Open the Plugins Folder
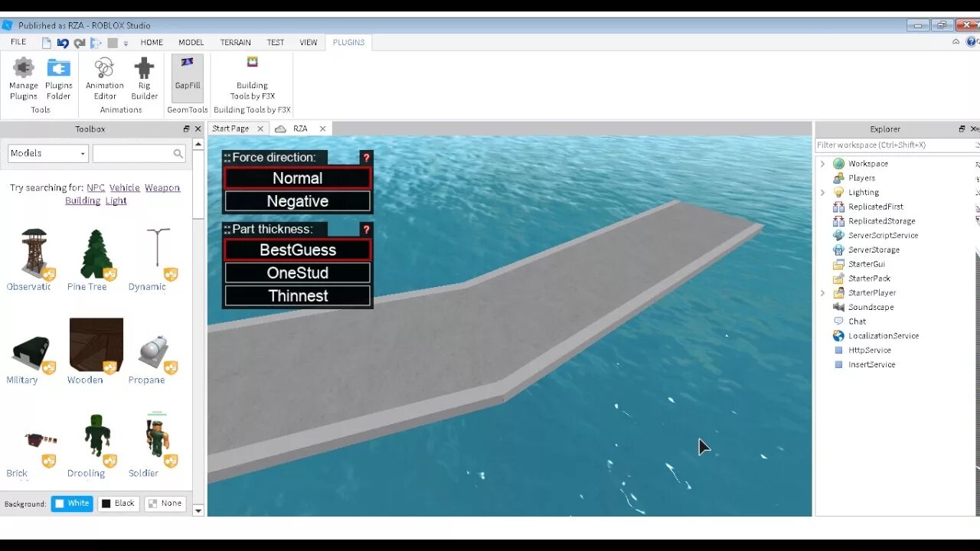980x551 pixels. click(x=58, y=78)
